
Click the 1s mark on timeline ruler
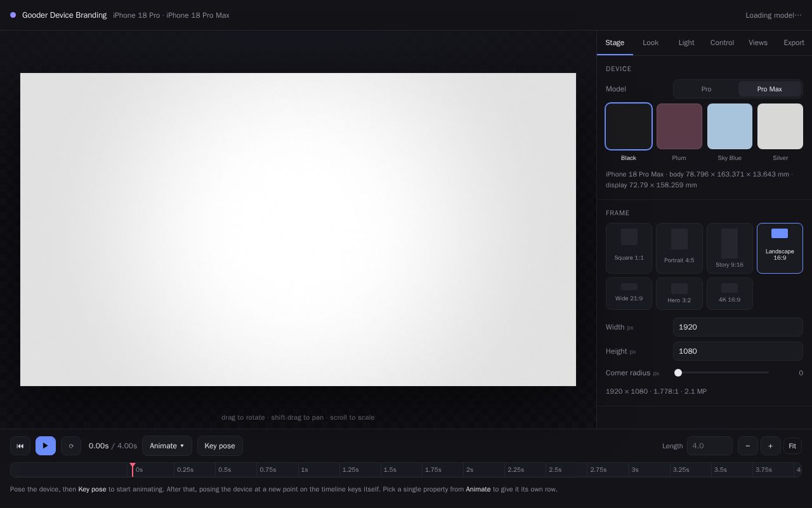tap(304, 470)
